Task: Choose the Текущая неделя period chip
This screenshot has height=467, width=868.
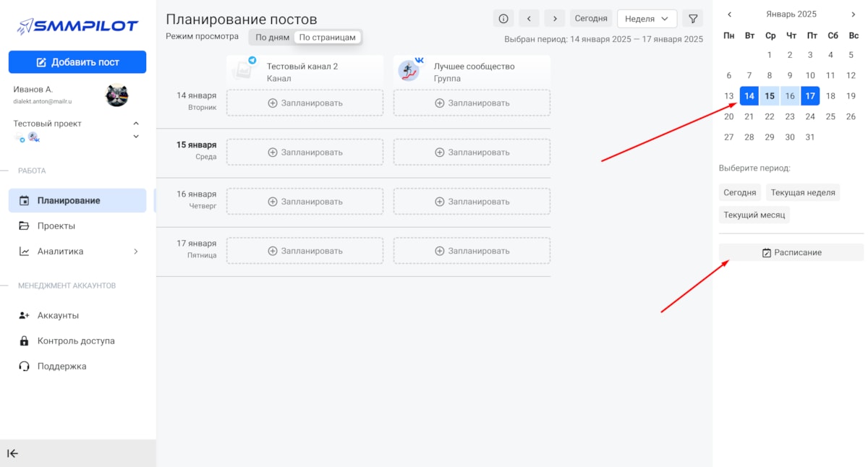Action: 803,192
